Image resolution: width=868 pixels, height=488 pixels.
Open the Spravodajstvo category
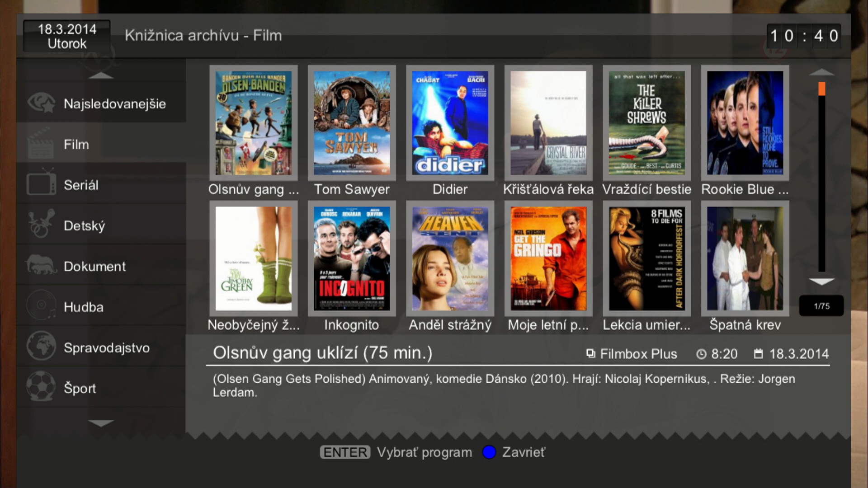pos(101,347)
